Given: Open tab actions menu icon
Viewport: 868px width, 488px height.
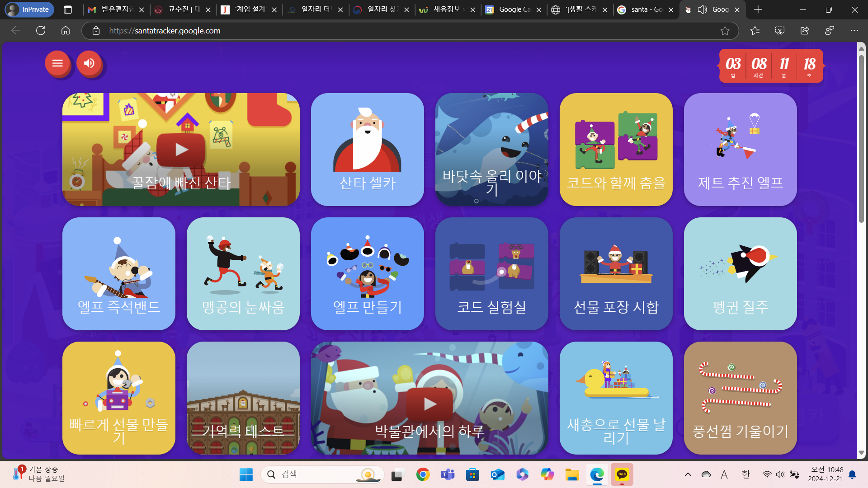Looking at the screenshot, I should [68, 9].
